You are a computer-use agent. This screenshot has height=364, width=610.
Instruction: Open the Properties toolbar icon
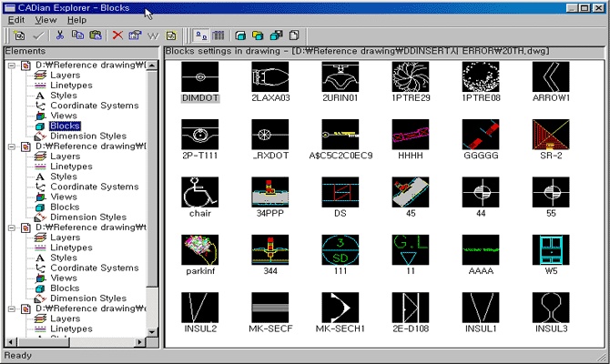[x=135, y=35]
